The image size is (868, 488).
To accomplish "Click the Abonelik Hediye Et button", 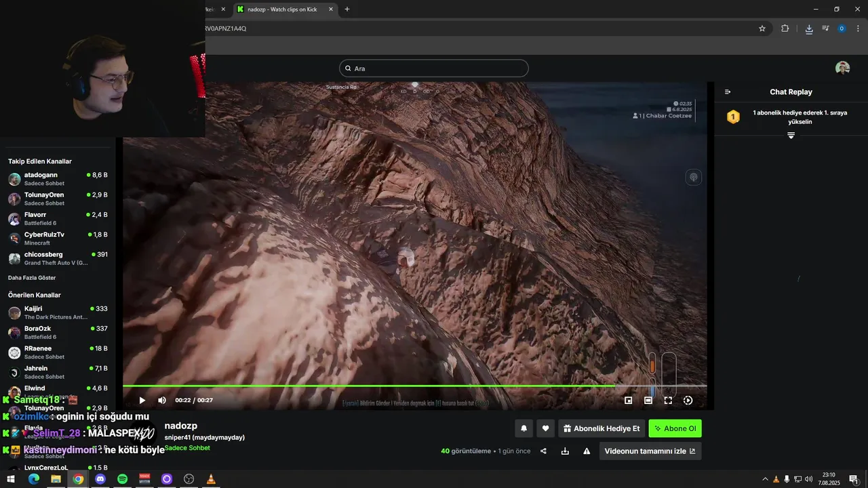I will (601, 428).
